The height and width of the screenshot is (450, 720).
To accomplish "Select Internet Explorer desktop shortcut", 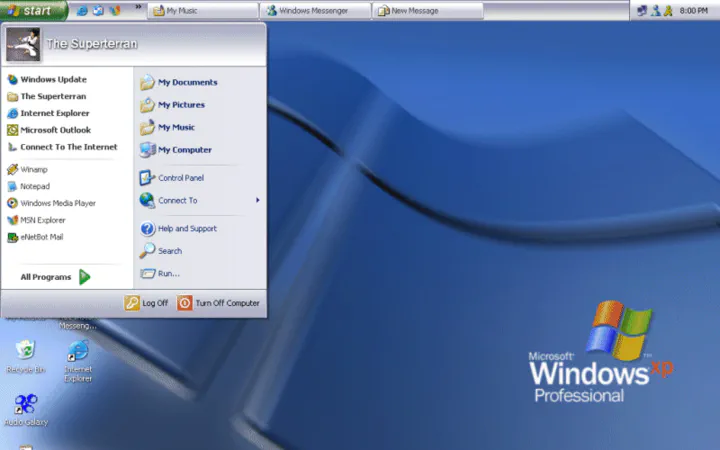I will [78, 361].
